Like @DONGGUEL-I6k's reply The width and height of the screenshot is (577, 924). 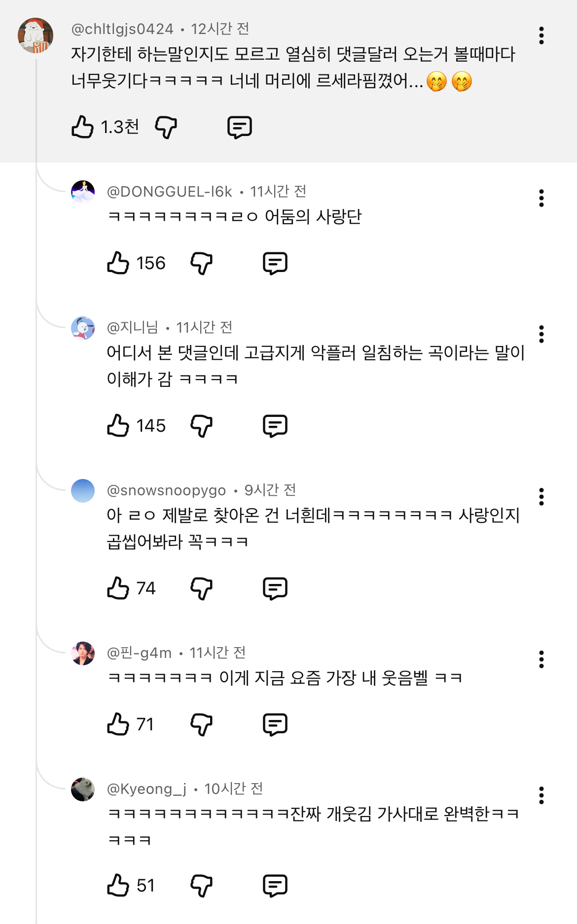pos(118,263)
